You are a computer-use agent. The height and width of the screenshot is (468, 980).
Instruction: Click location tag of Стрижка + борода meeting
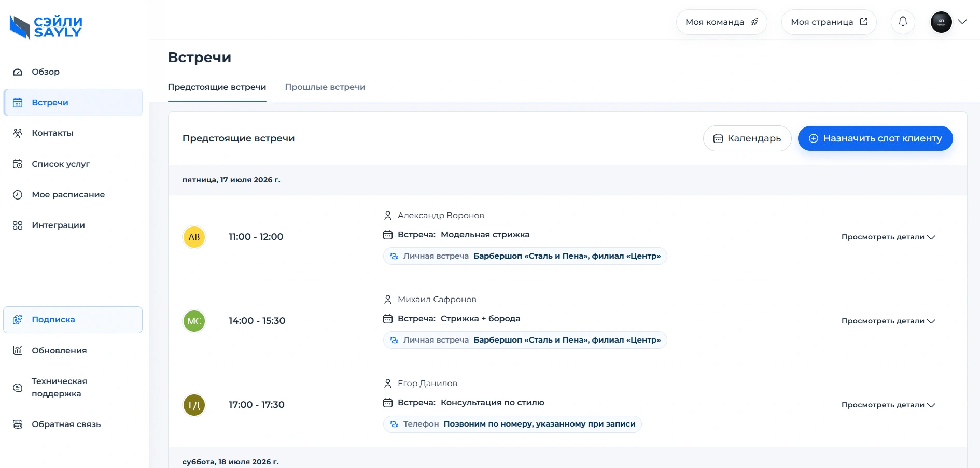(525, 340)
